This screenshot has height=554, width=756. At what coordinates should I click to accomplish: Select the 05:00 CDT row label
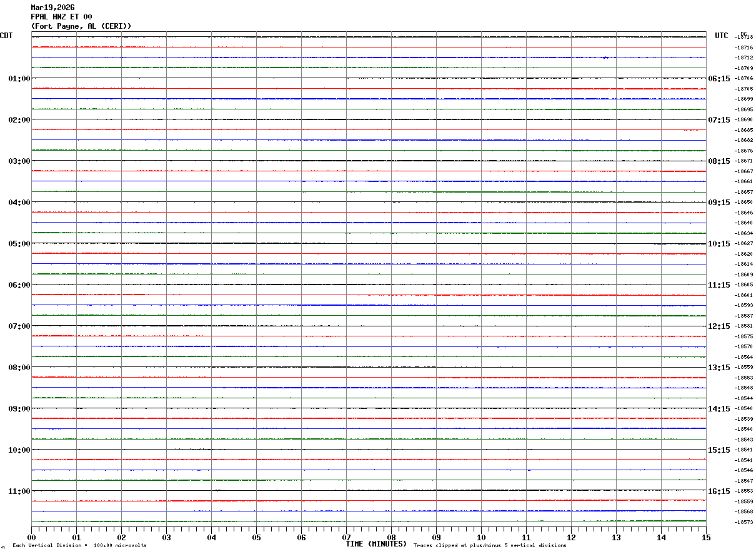tap(19, 244)
